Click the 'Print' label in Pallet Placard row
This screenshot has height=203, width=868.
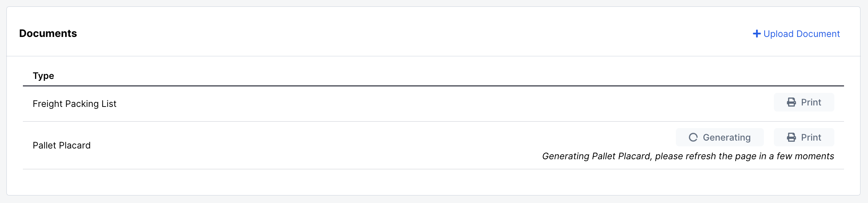coord(811,137)
